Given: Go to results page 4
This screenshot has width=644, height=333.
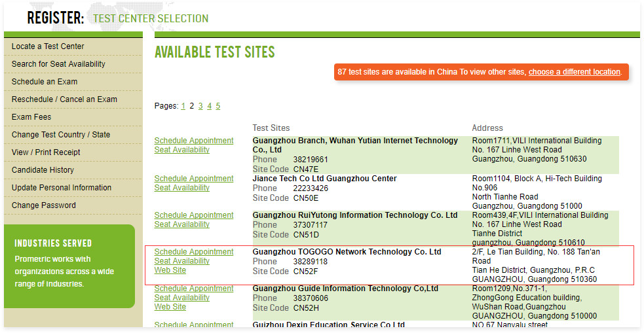Looking at the screenshot, I should click(209, 106).
